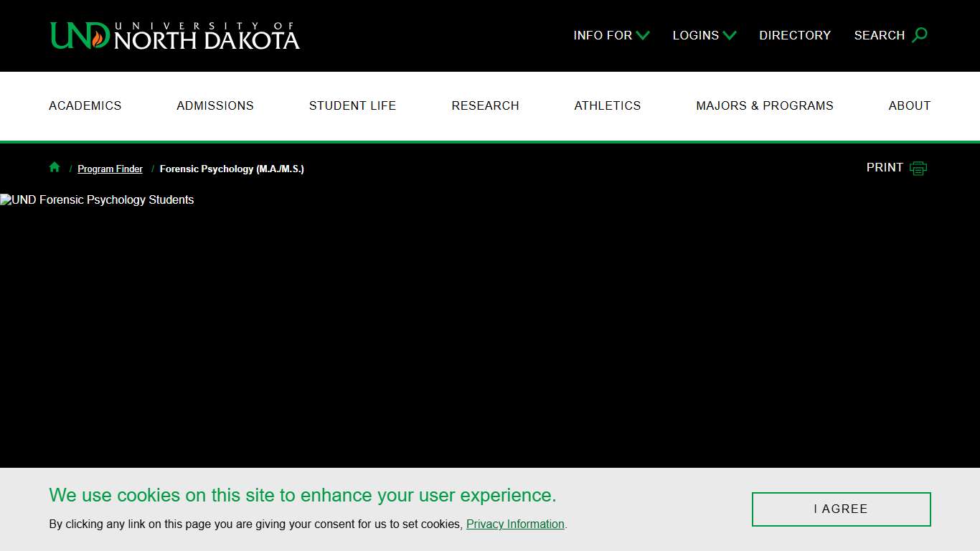Open the MAJORS & PROGRAMS section
980x551 pixels.
(765, 105)
